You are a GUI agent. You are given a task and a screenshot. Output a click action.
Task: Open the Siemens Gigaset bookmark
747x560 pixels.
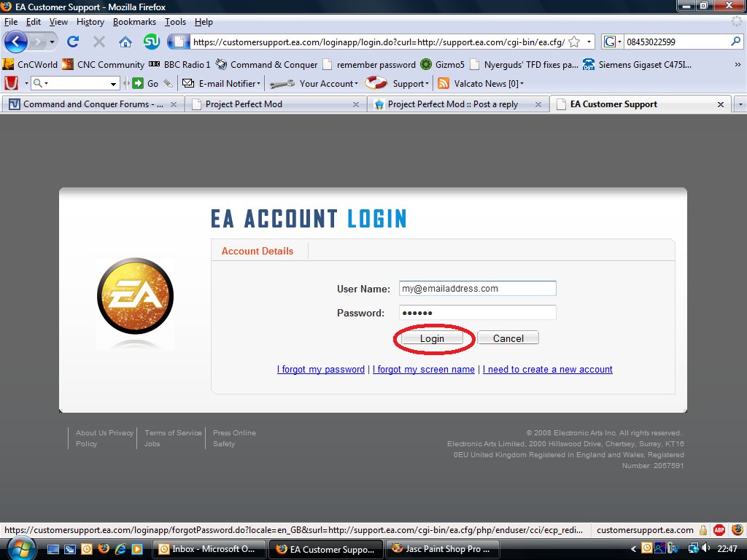point(637,64)
